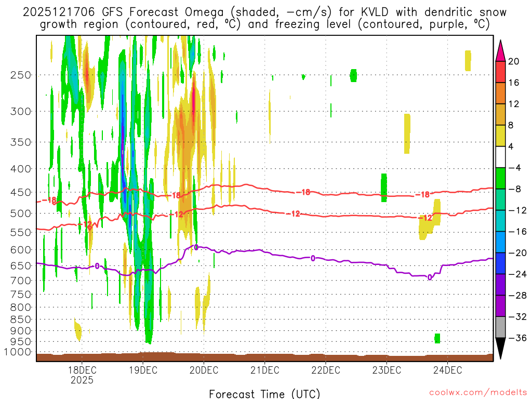Click the -12 contour label before 22DEC
532x399 pixels.
coord(293,214)
